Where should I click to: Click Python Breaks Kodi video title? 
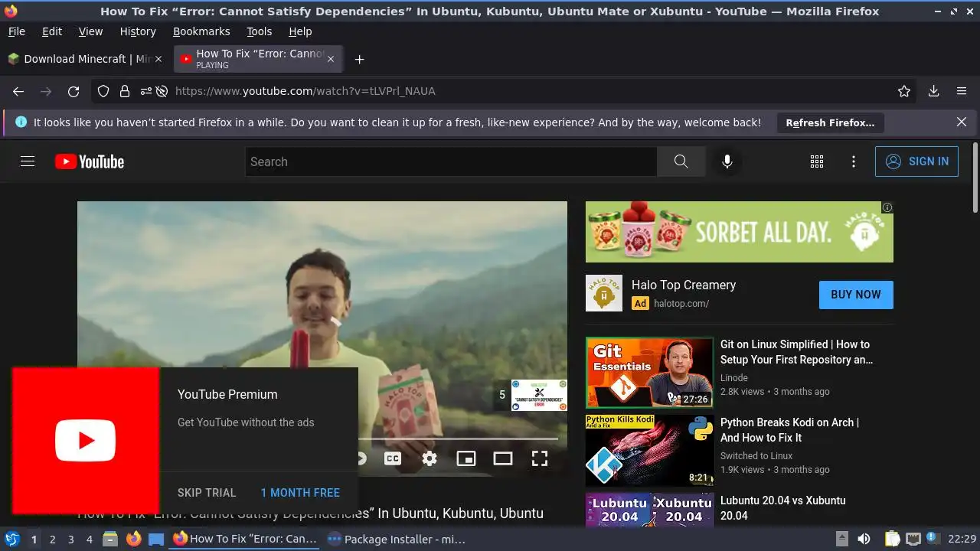pyautogui.click(x=789, y=430)
